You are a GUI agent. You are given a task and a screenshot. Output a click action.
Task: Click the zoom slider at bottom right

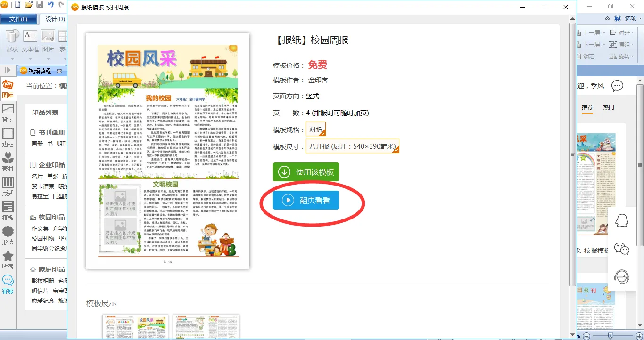pos(610,336)
